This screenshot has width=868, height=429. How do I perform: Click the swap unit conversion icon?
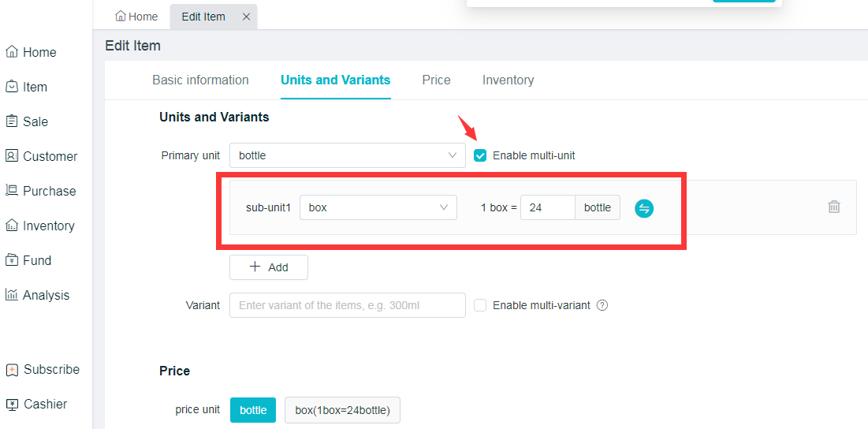pyautogui.click(x=644, y=208)
